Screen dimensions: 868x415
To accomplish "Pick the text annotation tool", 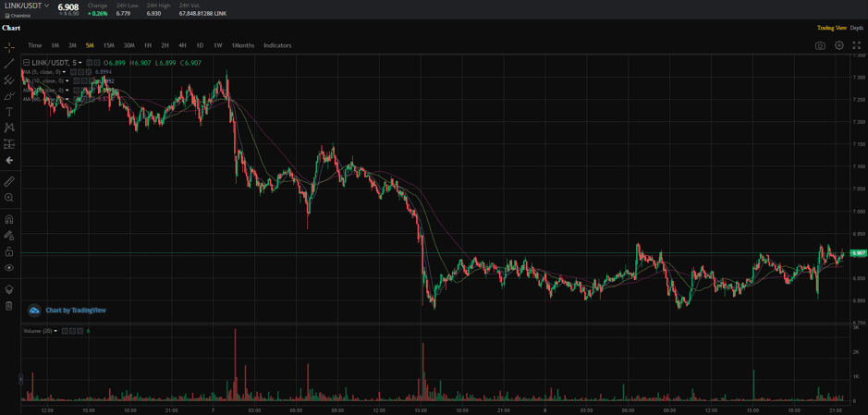I will (9, 112).
